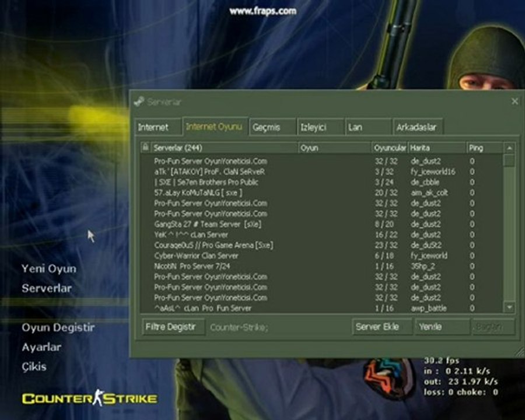Click the de_cbble map cell
This screenshot has width=525, height=420.
[x=425, y=182]
